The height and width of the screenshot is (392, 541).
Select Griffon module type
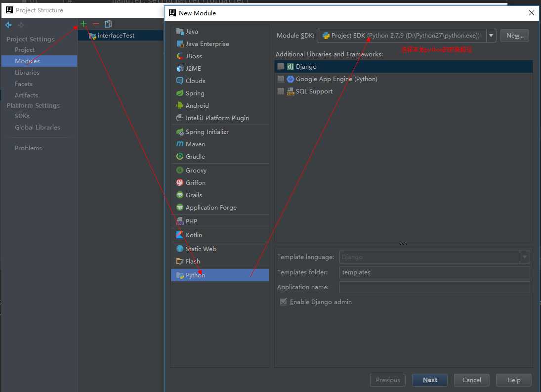[220, 183]
